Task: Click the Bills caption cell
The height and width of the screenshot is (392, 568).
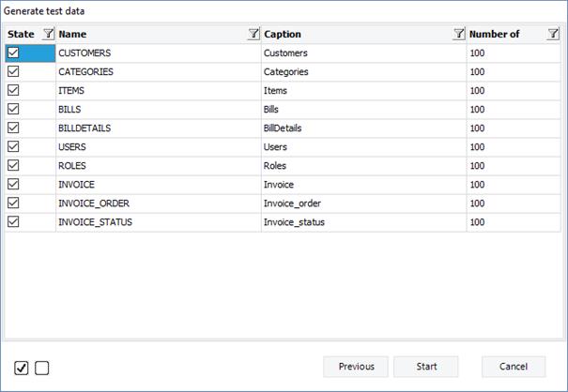Action: (x=363, y=110)
